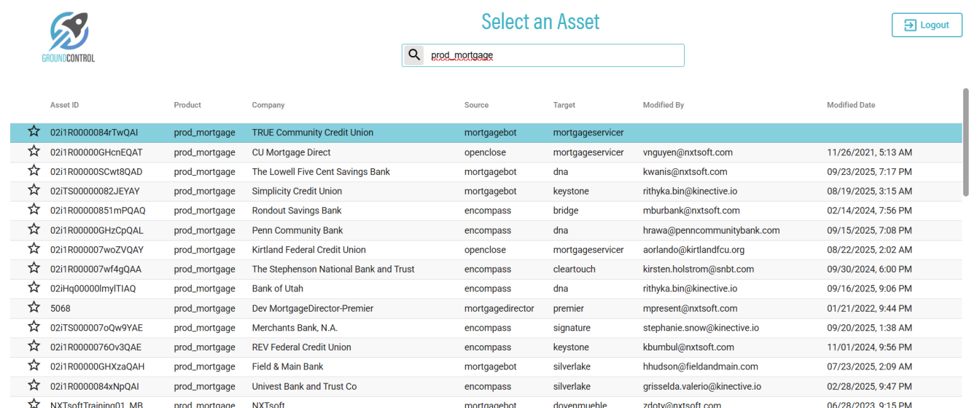
Task: Star the Rondout Savings Bank asset
Action: coord(34,210)
